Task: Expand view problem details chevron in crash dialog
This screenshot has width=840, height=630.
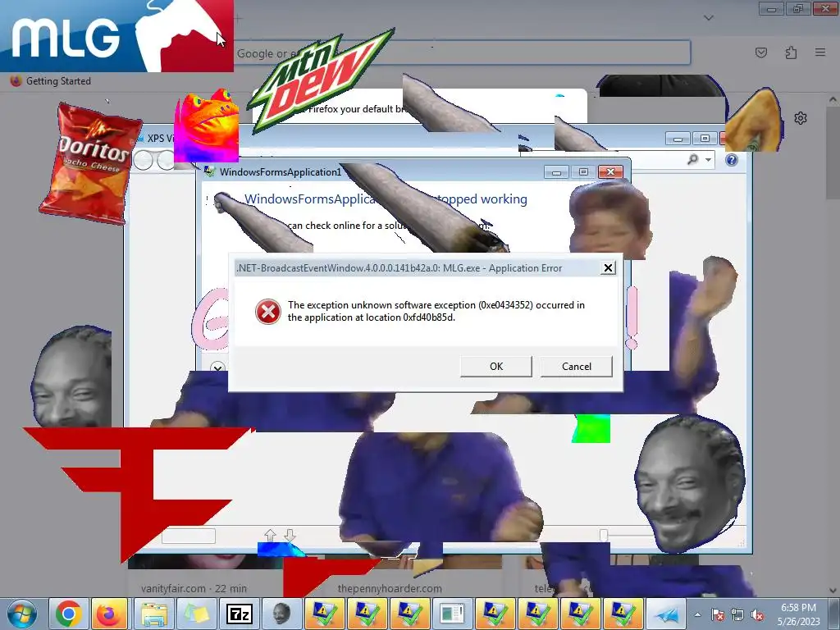Action: pyautogui.click(x=217, y=367)
